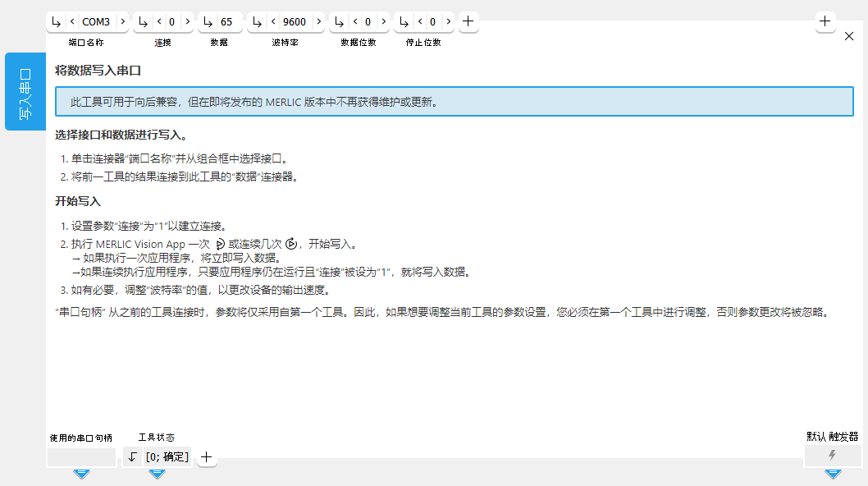868x486 pixels.
Task: Click the connector arrow icon for 数据位数
Action: [x=339, y=22]
